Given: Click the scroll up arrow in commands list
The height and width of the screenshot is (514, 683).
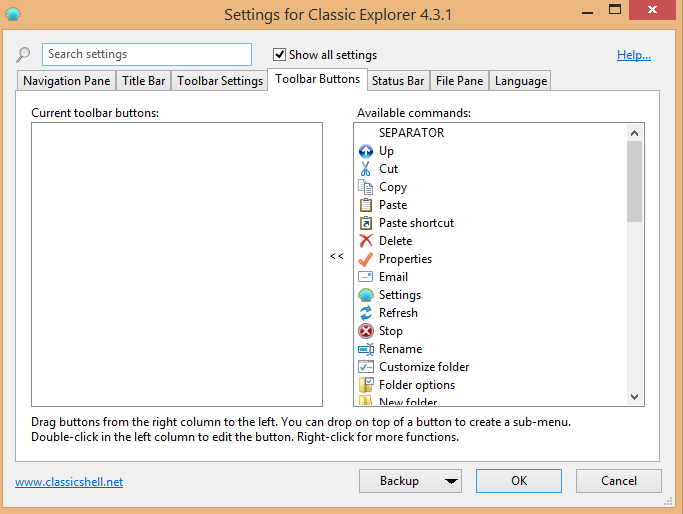Looking at the screenshot, I should coord(634,133).
